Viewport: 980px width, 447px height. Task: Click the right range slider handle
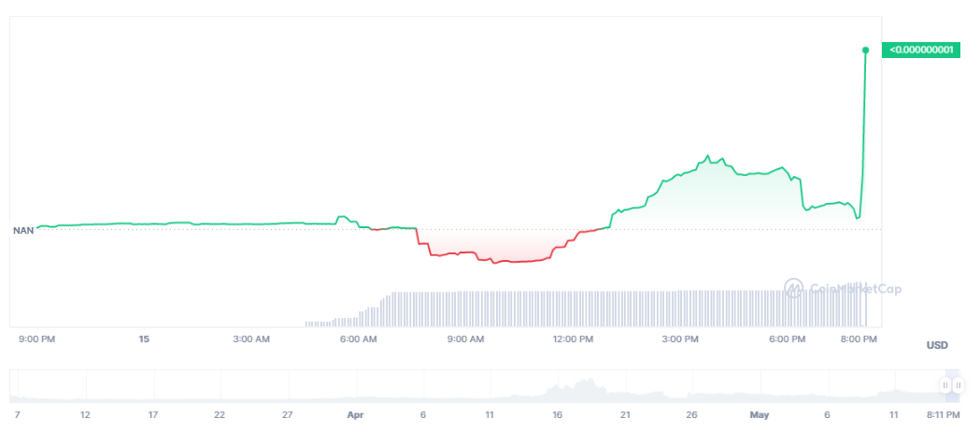point(959,385)
